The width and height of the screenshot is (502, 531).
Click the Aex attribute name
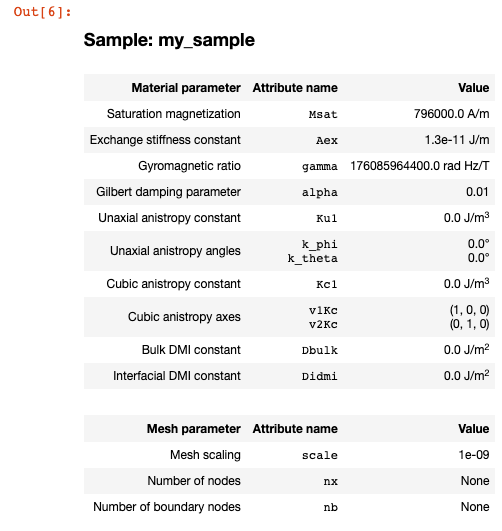(327, 141)
